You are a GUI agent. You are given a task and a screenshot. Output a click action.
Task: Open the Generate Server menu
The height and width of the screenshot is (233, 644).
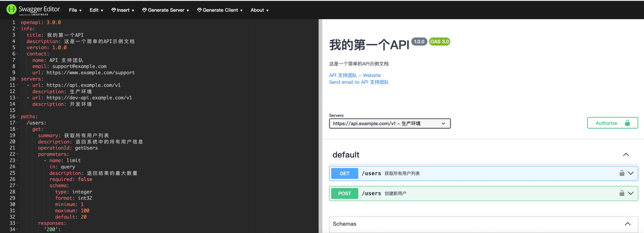click(x=166, y=10)
